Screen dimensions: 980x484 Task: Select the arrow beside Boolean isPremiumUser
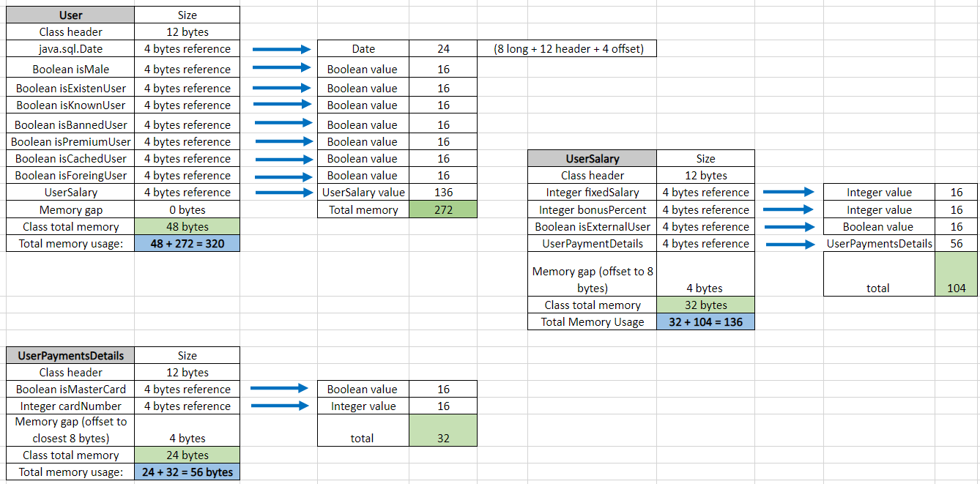[282, 141]
